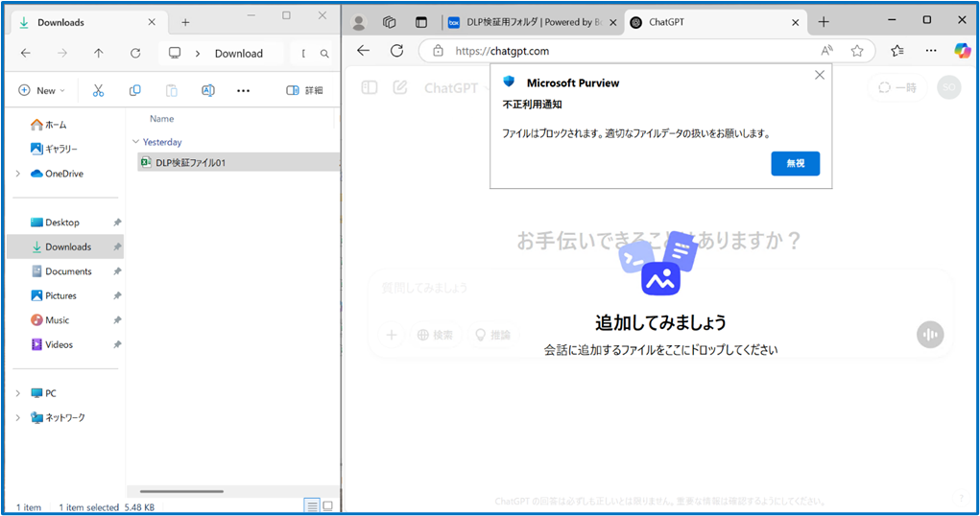The width and height of the screenshot is (980, 516).
Task: Close the Downloads Explorer tab
Action: [x=152, y=22]
